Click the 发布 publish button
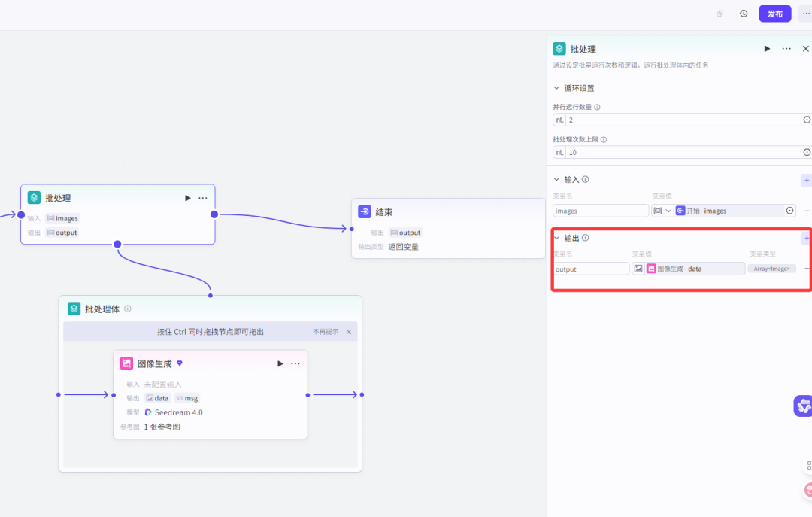812x517 pixels. pos(774,14)
